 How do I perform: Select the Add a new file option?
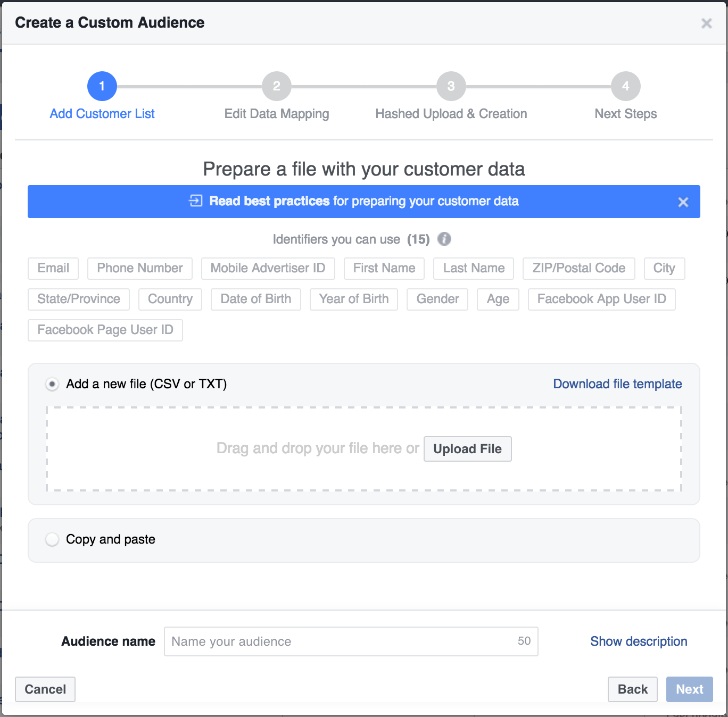pos(52,383)
